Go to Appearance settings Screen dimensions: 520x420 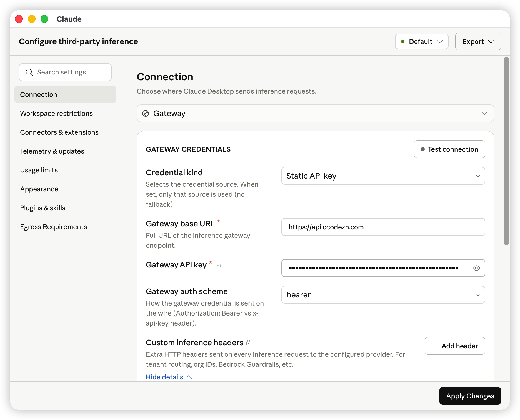(65, 189)
